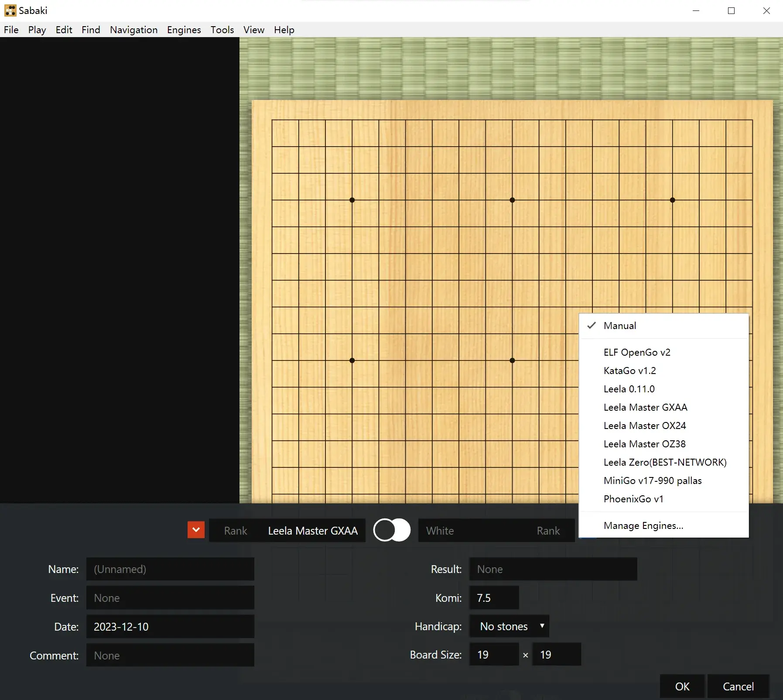Choose KataGo v1.2 engine
This screenshot has height=700, width=783.
(663, 371)
